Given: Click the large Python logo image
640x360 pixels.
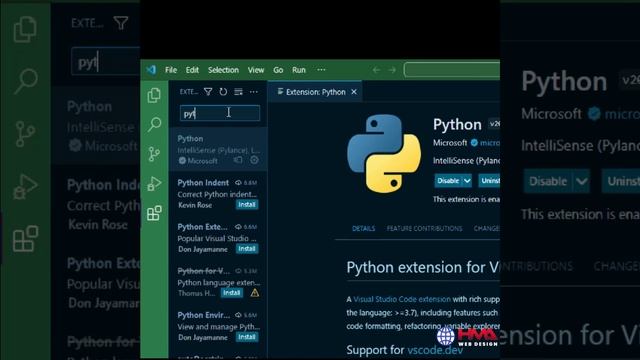Looking at the screenshot, I should coord(384,153).
